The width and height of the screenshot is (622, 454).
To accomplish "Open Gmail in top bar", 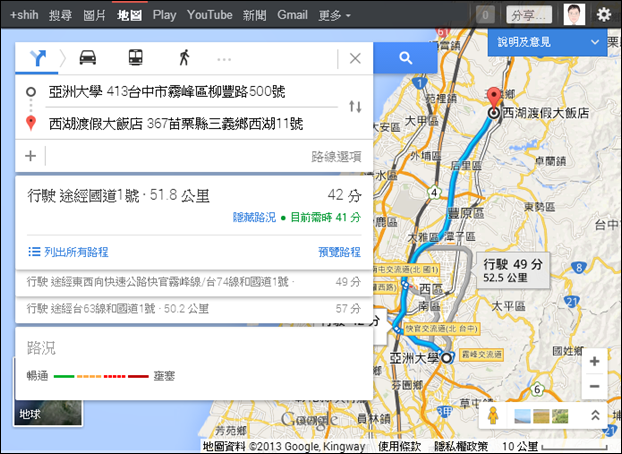I will pyautogui.click(x=292, y=15).
